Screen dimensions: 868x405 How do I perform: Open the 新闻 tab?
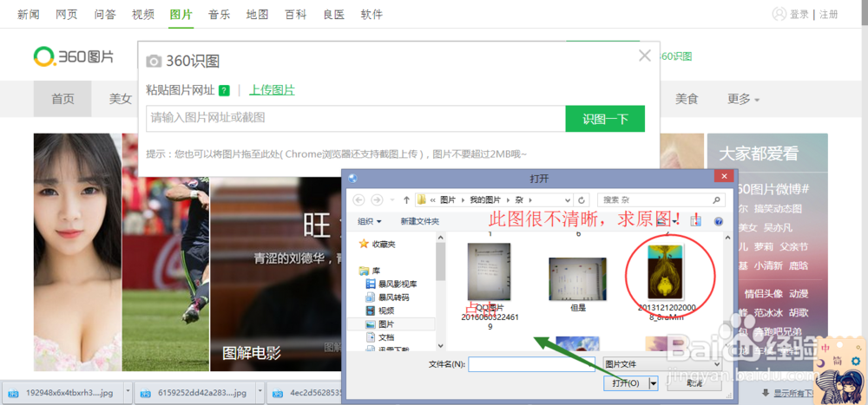click(x=29, y=15)
